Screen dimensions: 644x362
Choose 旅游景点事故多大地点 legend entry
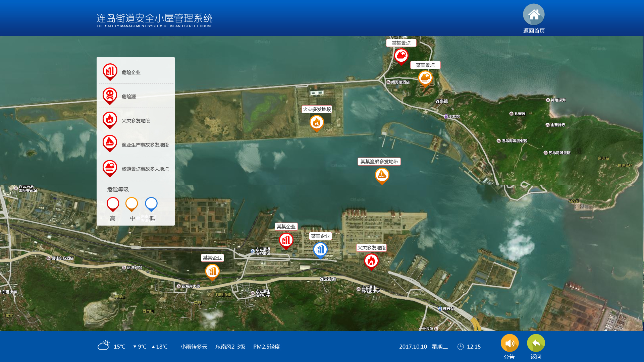point(145,169)
